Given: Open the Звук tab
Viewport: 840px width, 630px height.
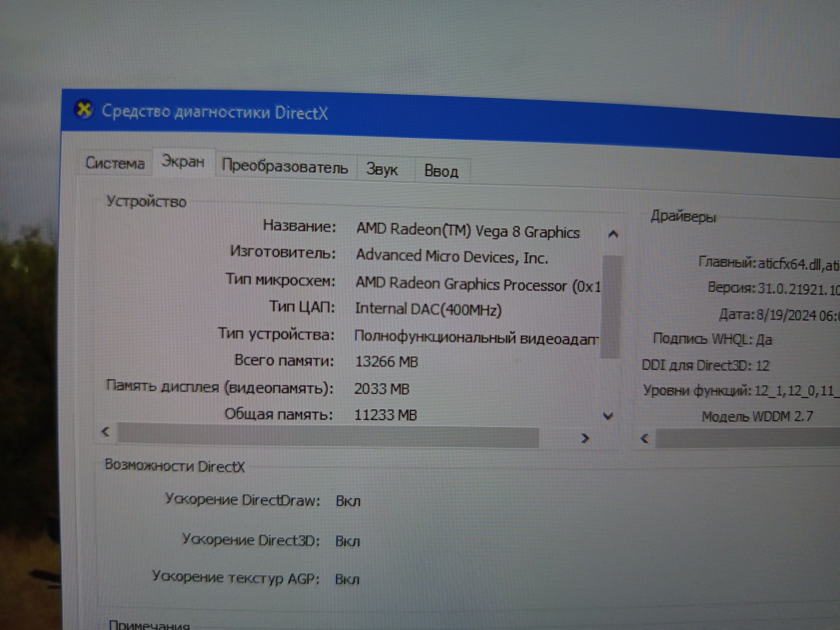Looking at the screenshot, I should click(x=381, y=170).
